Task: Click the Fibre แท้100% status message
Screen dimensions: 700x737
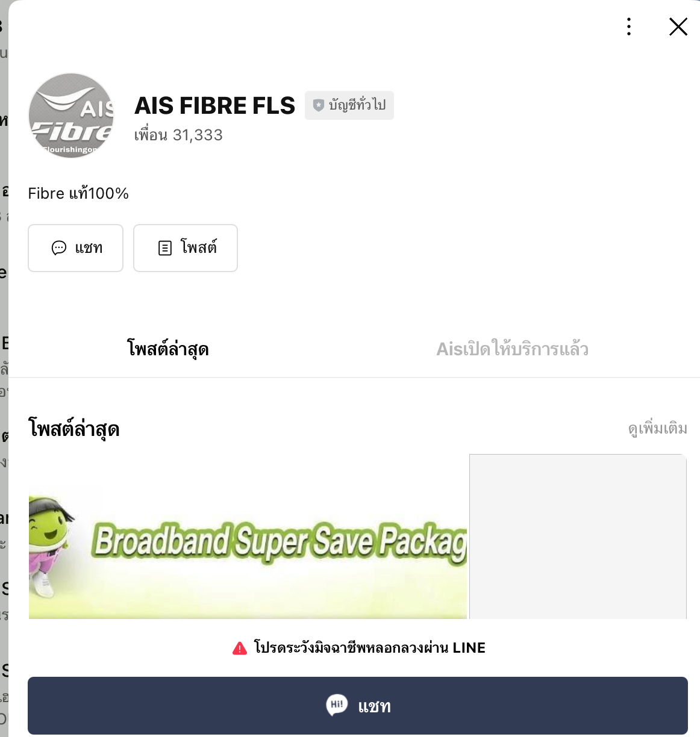Action: pos(78,193)
